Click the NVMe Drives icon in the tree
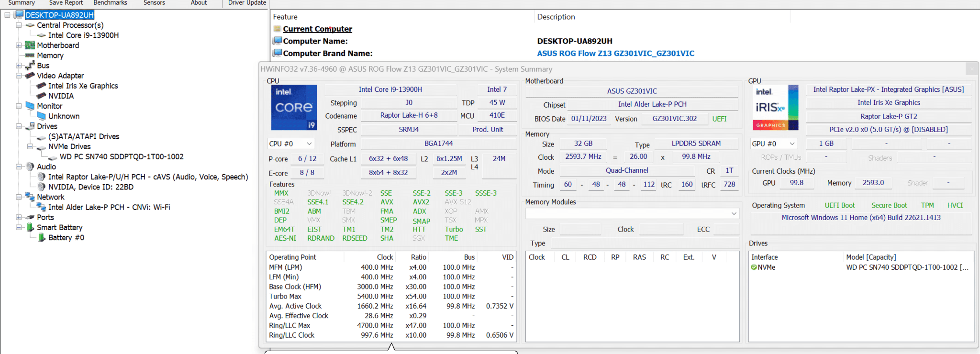The width and height of the screenshot is (980, 354). (42, 147)
